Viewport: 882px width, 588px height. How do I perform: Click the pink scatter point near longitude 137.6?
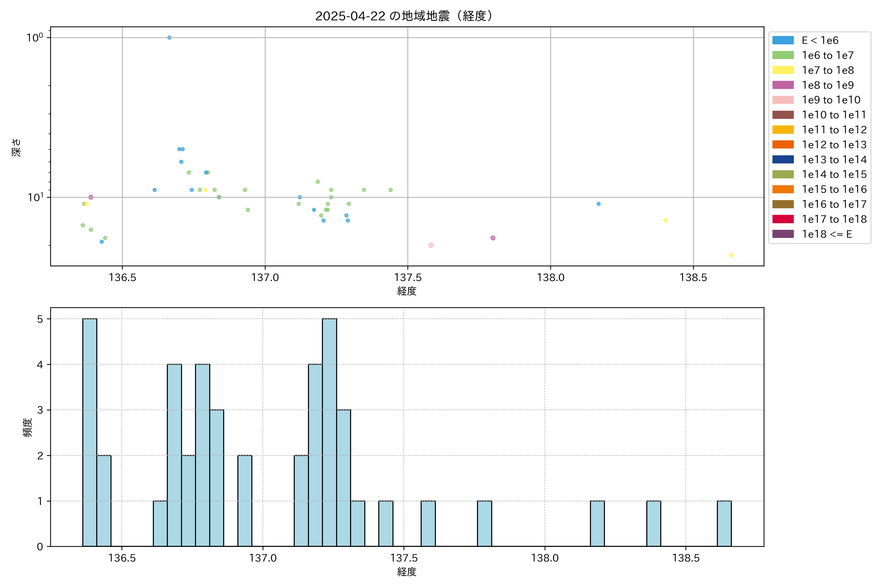431,245
